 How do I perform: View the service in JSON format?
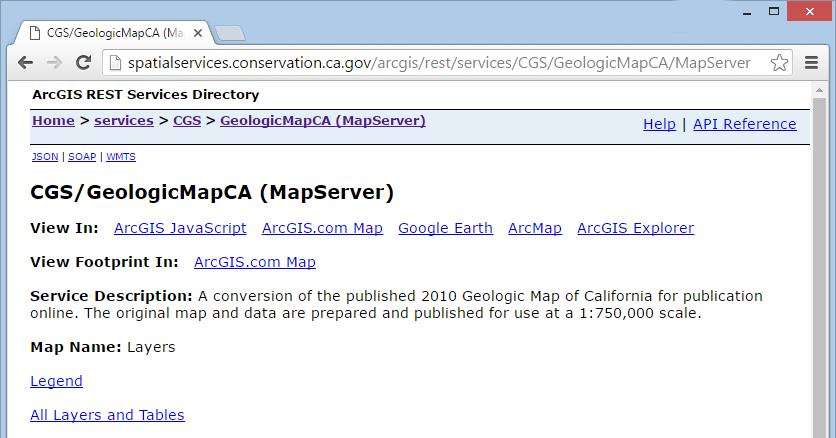coord(45,157)
